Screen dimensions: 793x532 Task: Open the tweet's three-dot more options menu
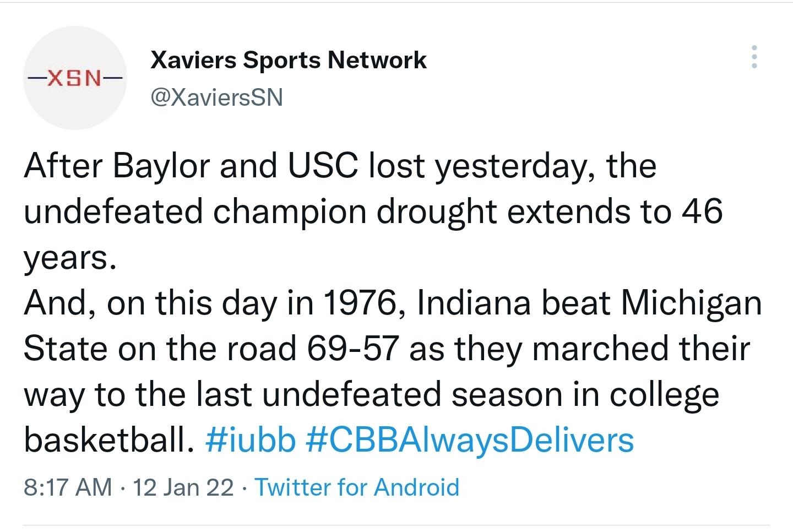pyautogui.click(x=754, y=57)
